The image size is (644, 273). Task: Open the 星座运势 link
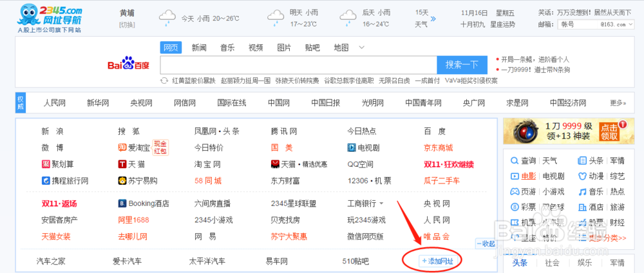[503, 24]
